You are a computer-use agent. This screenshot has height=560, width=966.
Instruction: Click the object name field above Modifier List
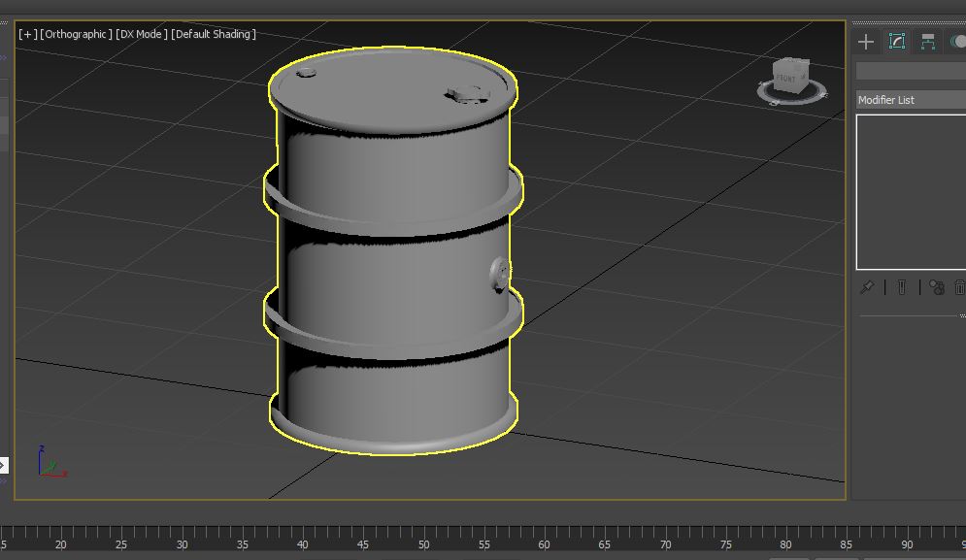[910, 72]
